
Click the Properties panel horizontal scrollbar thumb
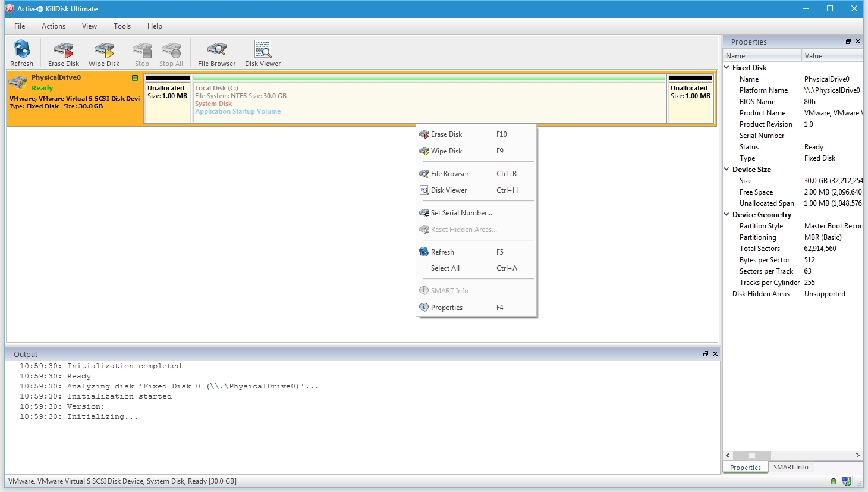pos(751,456)
